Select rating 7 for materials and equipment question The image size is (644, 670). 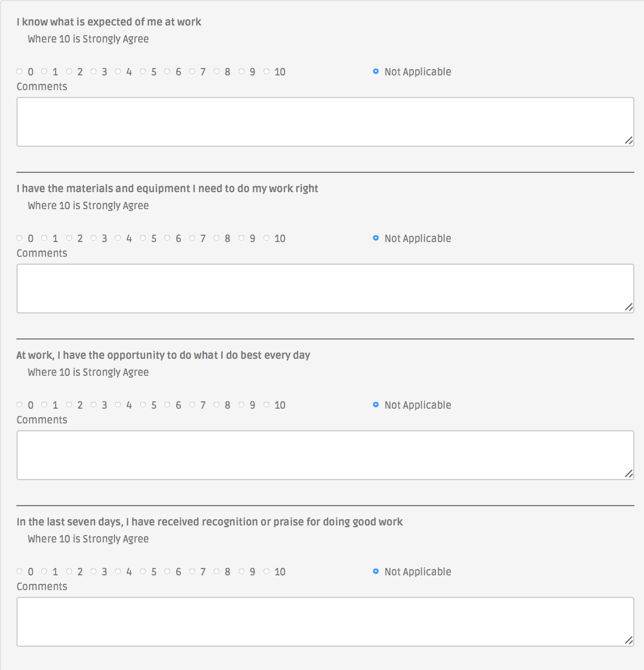pyautogui.click(x=192, y=238)
